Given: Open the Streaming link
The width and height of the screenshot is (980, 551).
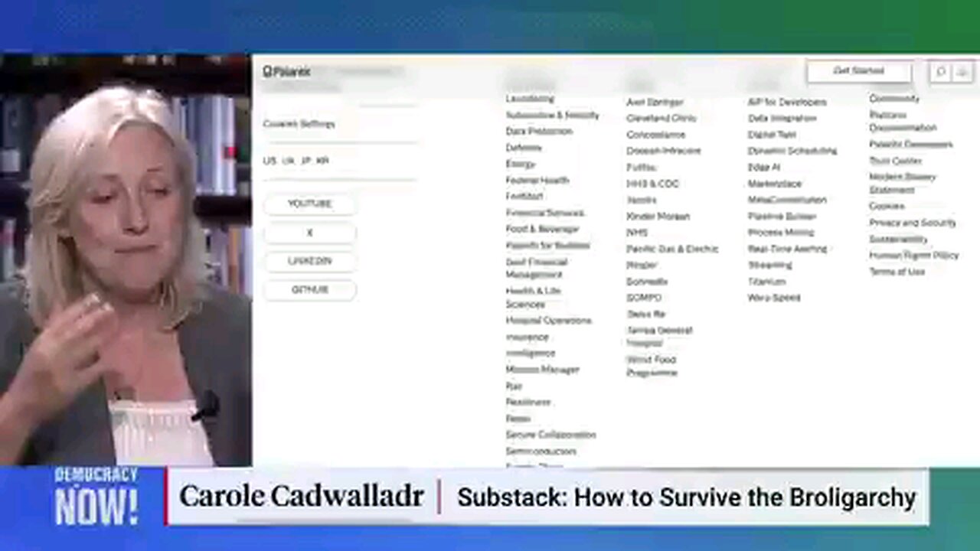Looking at the screenshot, I should pos(770,266).
